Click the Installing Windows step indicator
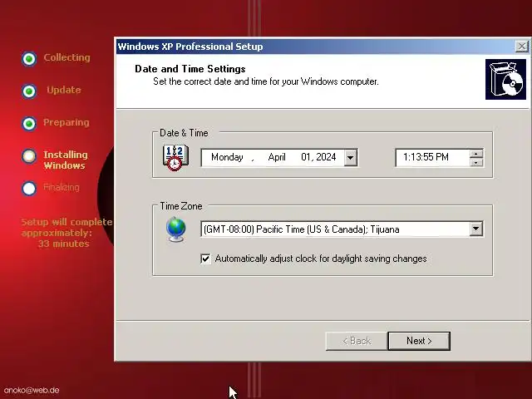 coord(29,156)
